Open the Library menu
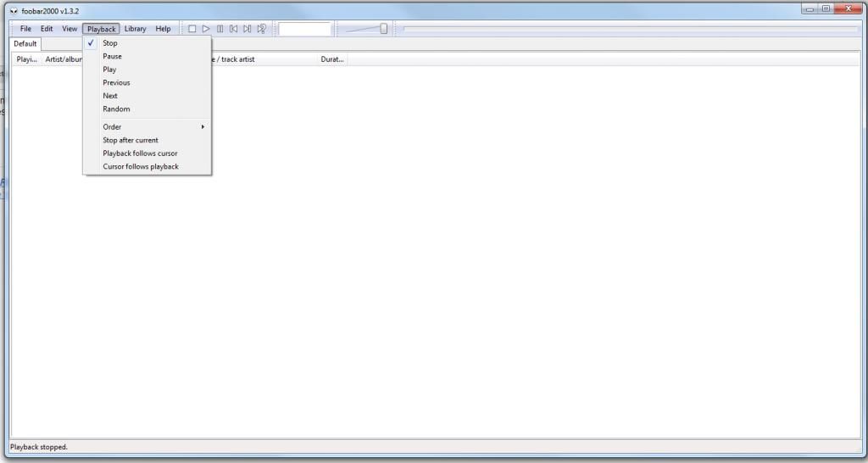Viewport: 868px width, 463px height. pos(135,29)
